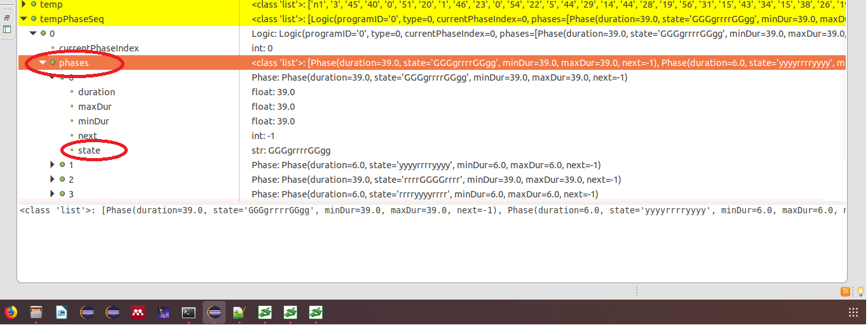Show the applications grid
Screen dimensions: 868x325
[x=853, y=312]
